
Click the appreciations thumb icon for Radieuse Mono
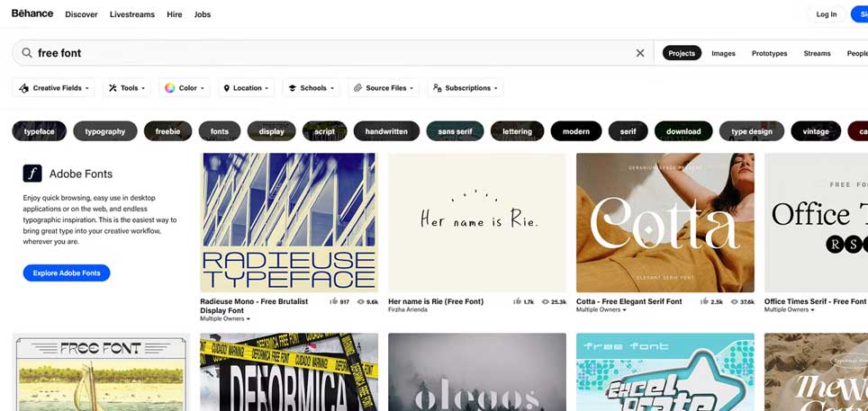click(x=334, y=301)
